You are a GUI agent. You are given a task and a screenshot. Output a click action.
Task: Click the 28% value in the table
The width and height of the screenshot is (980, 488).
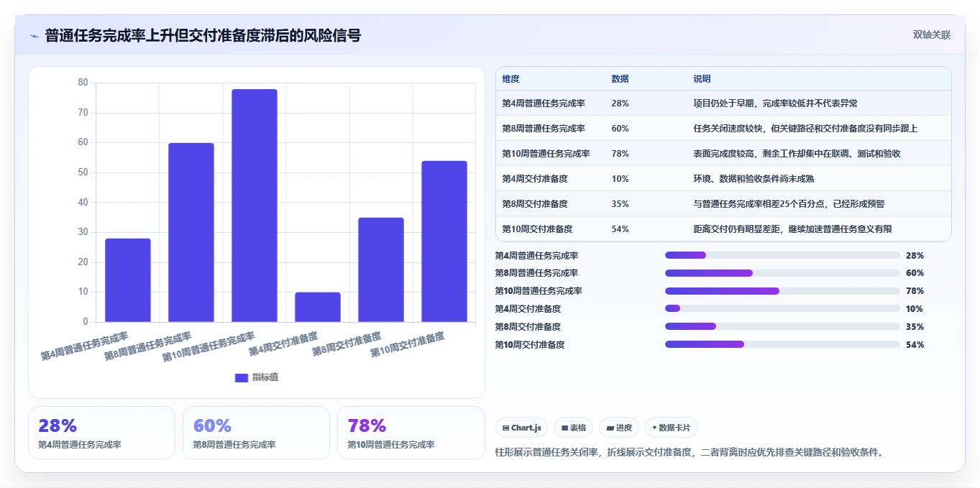[620, 103]
